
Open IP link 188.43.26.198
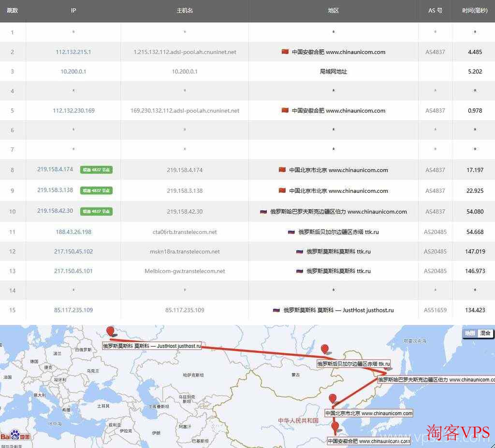point(73,232)
